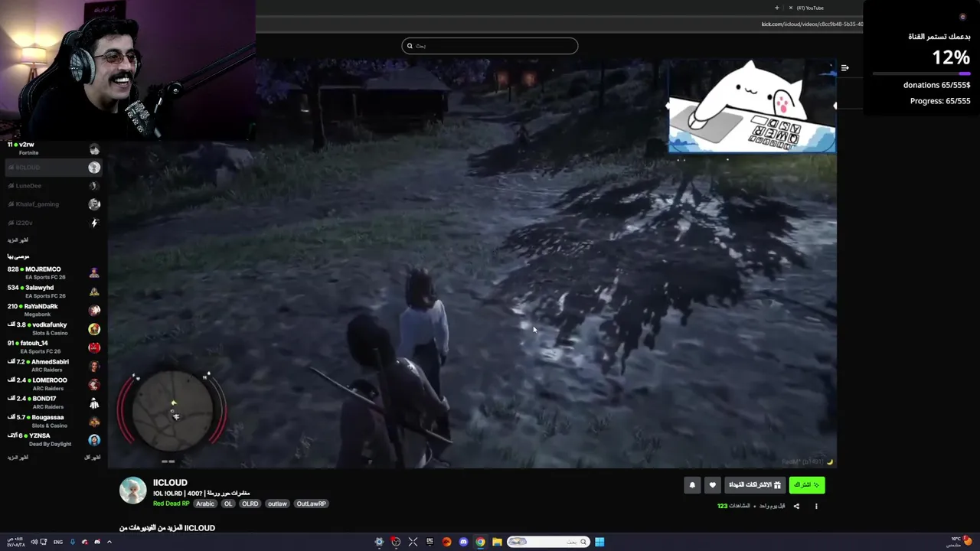Image resolution: width=980 pixels, height=551 pixels.
Task: Open recommended channel BOND17
Action: point(54,403)
